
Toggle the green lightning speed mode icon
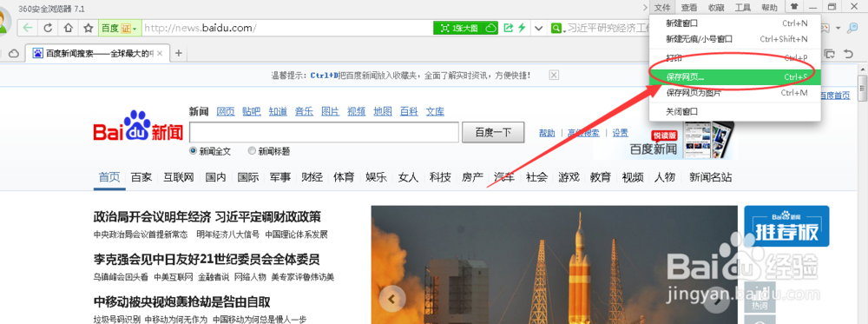point(521,28)
